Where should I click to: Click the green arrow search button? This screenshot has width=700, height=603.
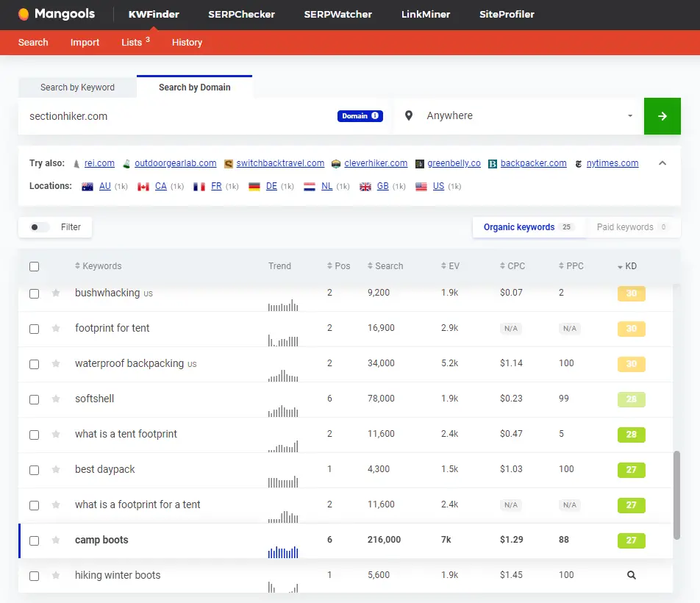(x=662, y=116)
